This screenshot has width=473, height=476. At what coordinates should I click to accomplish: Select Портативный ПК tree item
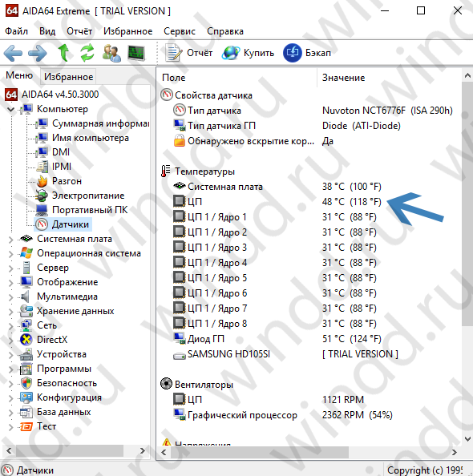82,210
